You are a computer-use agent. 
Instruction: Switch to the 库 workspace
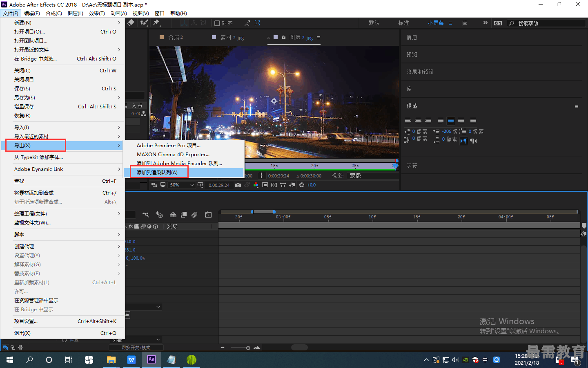(465, 23)
